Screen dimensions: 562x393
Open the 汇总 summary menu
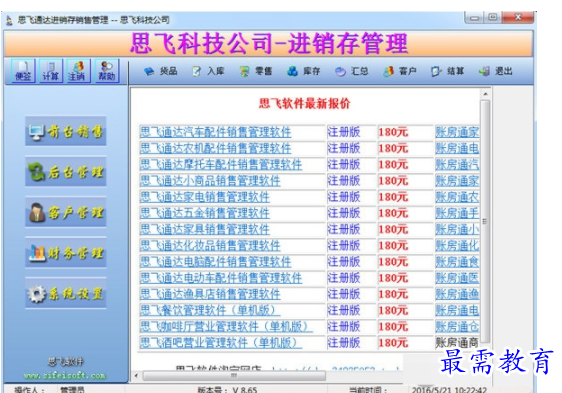pos(352,71)
